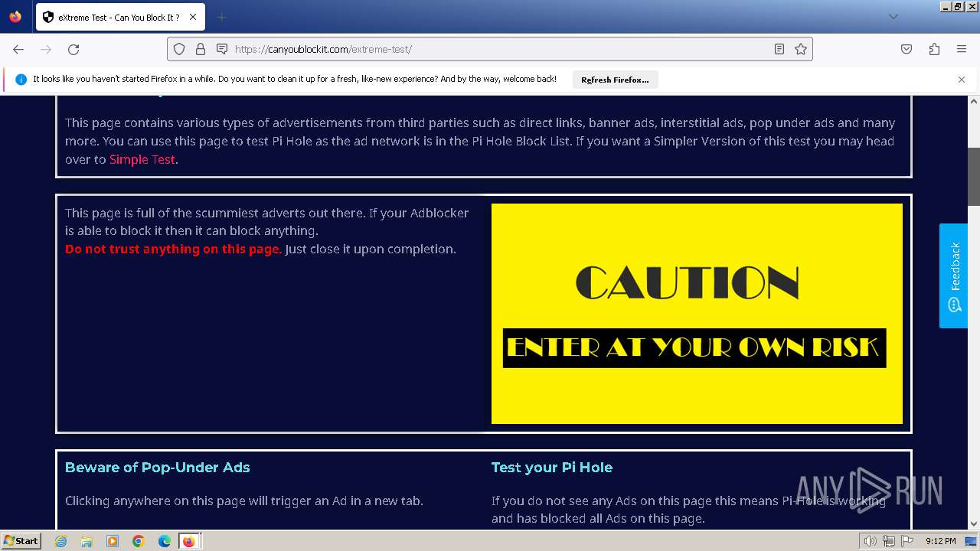Open Action Center flag icon
Screen dimensions: 980x551
point(907,541)
